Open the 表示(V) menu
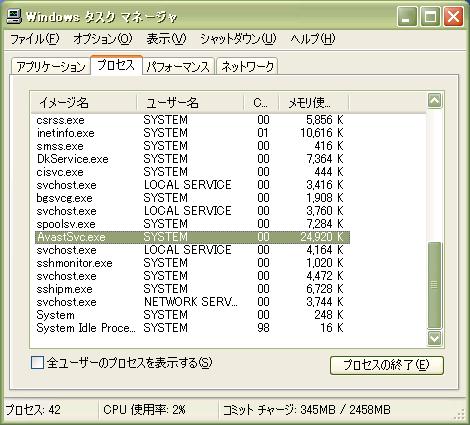The height and width of the screenshot is (425, 470). 166,39
